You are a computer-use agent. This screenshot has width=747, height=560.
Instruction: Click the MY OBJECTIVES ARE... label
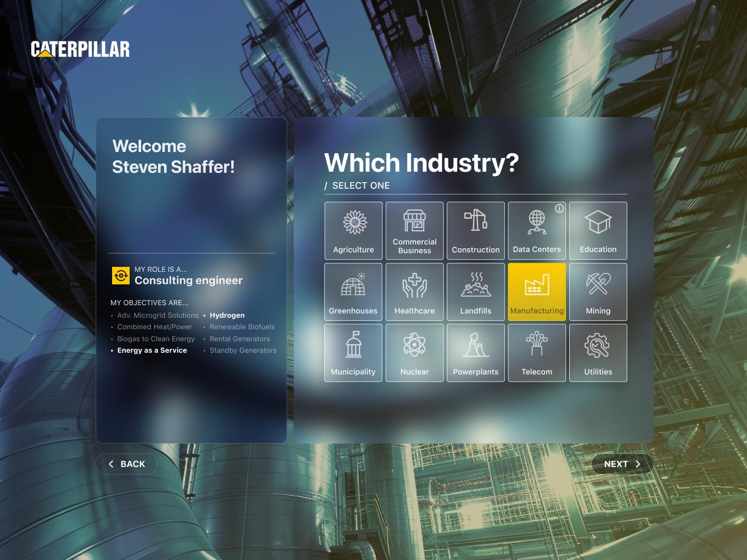pyautogui.click(x=149, y=303)
